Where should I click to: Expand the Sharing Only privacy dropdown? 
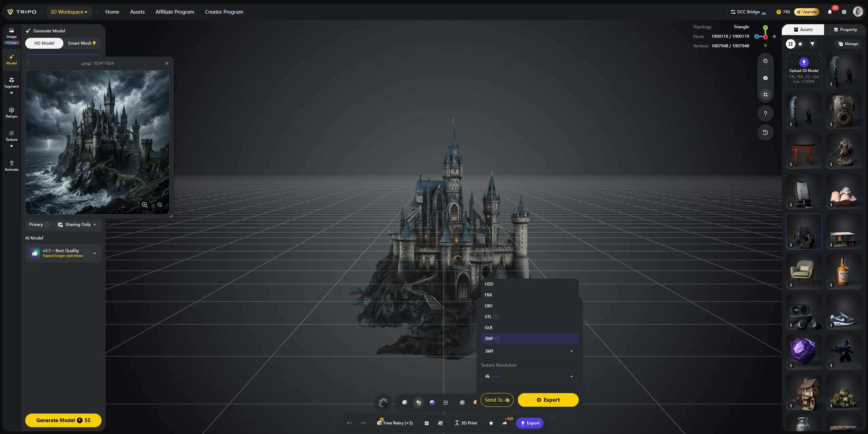[77, 224]
